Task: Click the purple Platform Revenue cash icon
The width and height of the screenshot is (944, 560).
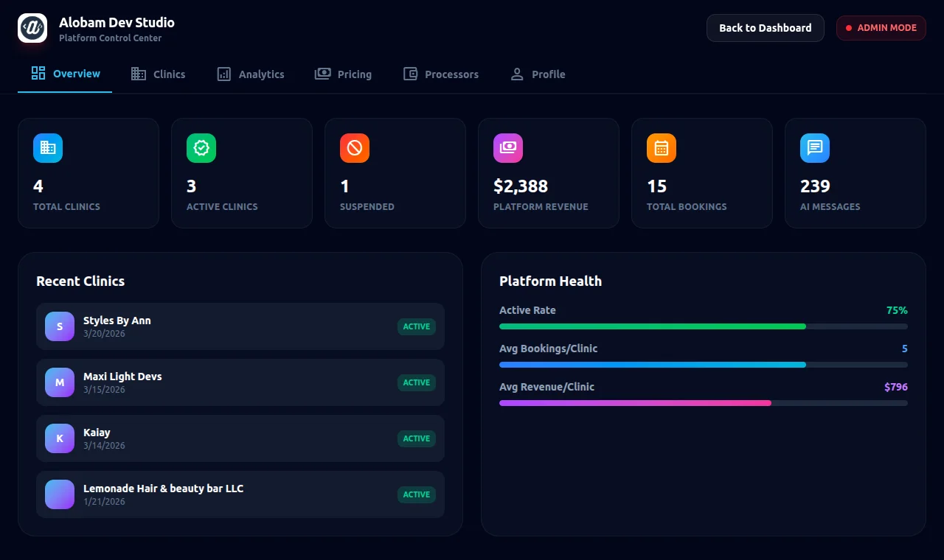Action: (508, 148)
